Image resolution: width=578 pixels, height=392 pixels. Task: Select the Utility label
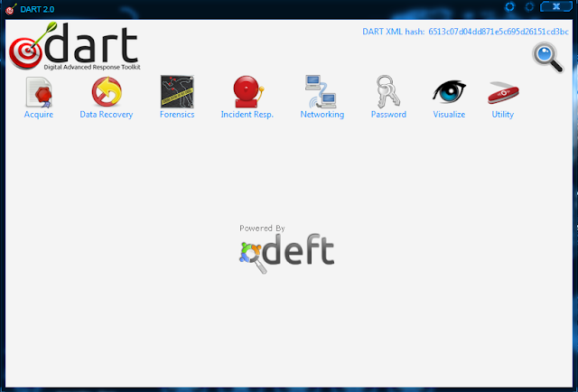point(503,115)
